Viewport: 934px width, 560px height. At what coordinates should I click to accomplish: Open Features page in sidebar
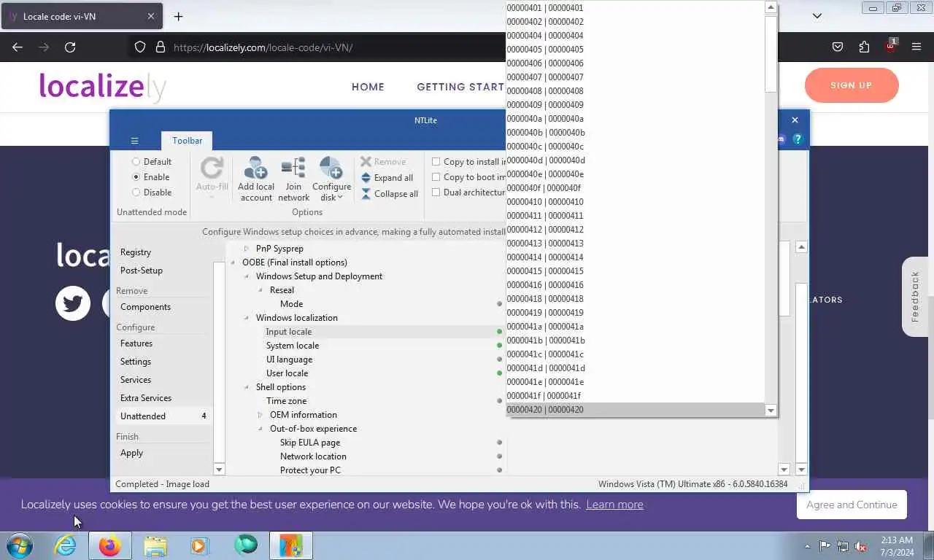(x=136, y=343)
